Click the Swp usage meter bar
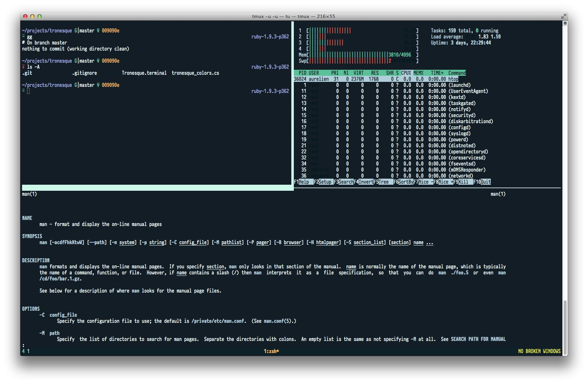The height and width of the screenshot is (384, 588). coord(359,61)
